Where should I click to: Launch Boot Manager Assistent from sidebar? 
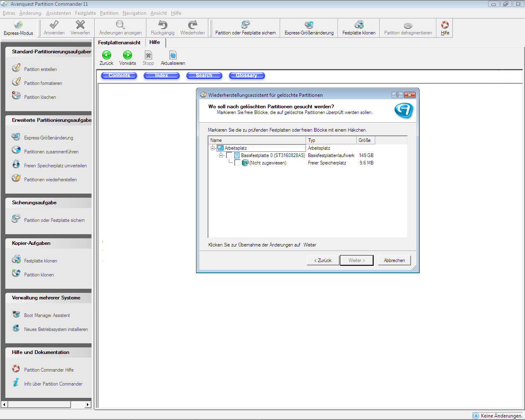[47, 315]
